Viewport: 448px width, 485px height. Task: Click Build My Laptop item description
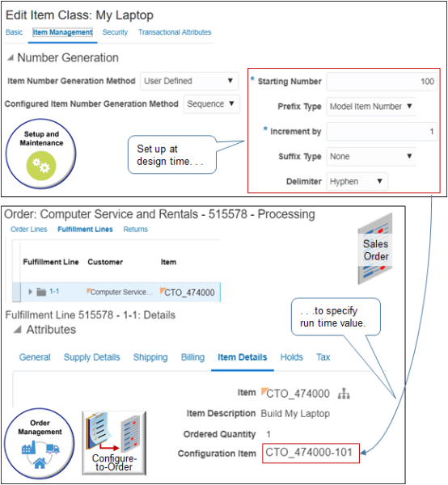click(295, 414)
